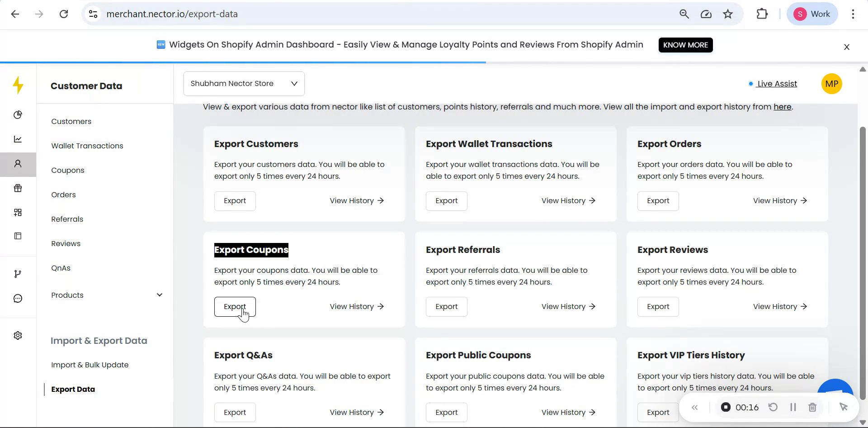Delete the recording using trash icon
This screenshot has height=428, width=868.
click(x=812, y=407)
